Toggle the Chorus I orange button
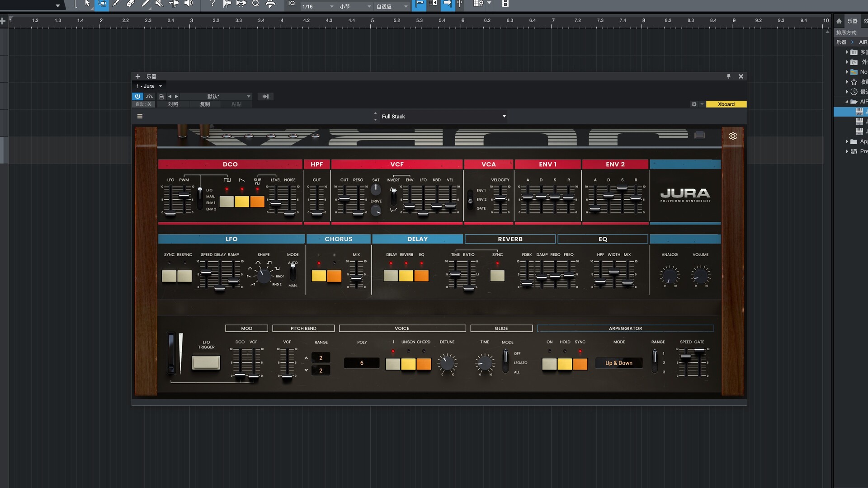 319,276
